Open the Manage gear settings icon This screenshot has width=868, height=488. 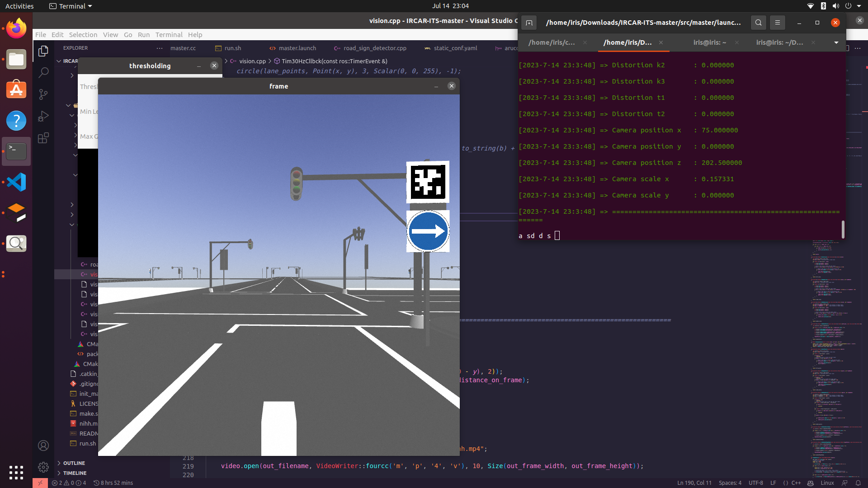point(43,467)
